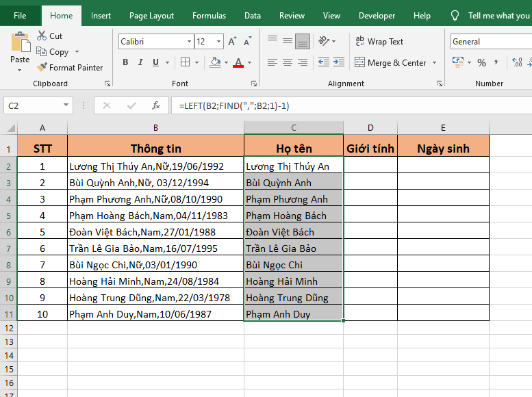Switch to the Formulas tab
This screenshot has width=532, height=397.
(209, 16)
